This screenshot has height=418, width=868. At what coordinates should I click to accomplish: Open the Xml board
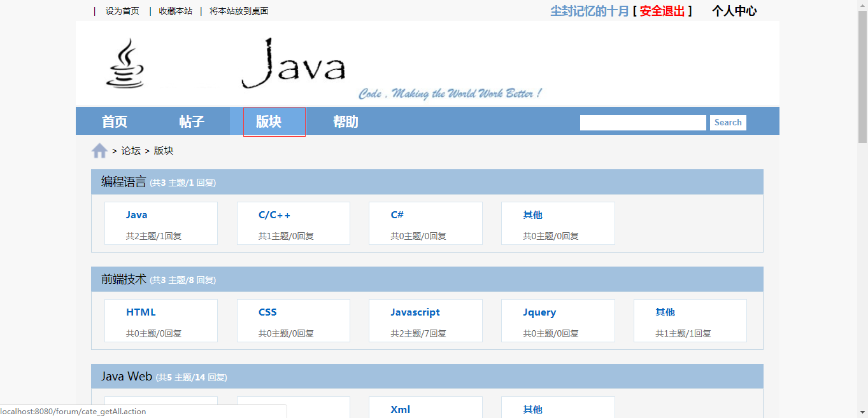pos(401,410)
